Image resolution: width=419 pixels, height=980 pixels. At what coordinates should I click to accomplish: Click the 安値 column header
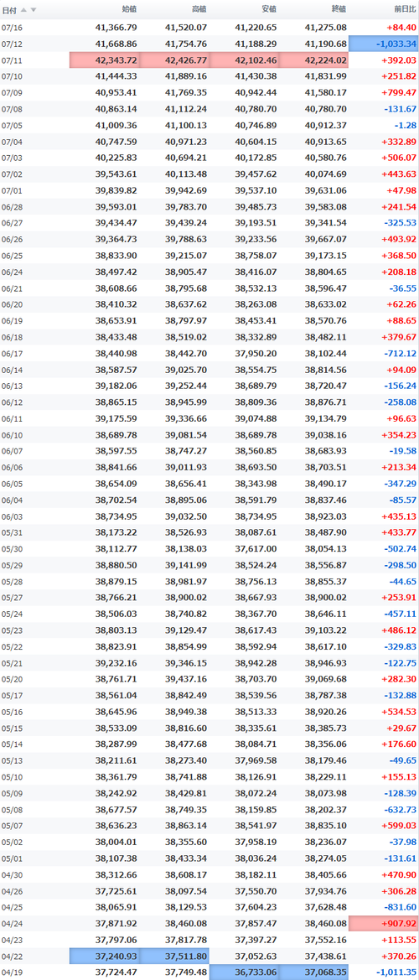pos(268,9)
